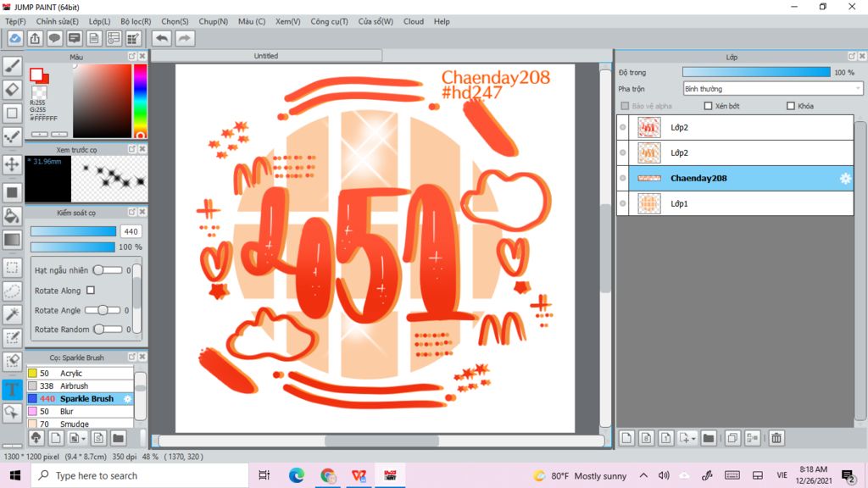
Task: Open the Tệp(F) menu
Action: pyautogui.click(x=15, y=21)
